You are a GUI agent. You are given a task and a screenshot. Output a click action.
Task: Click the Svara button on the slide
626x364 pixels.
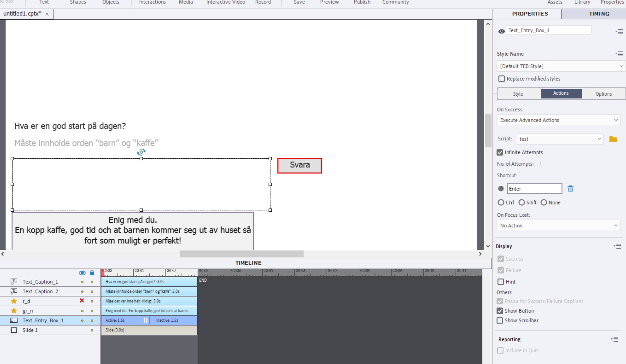299,165
